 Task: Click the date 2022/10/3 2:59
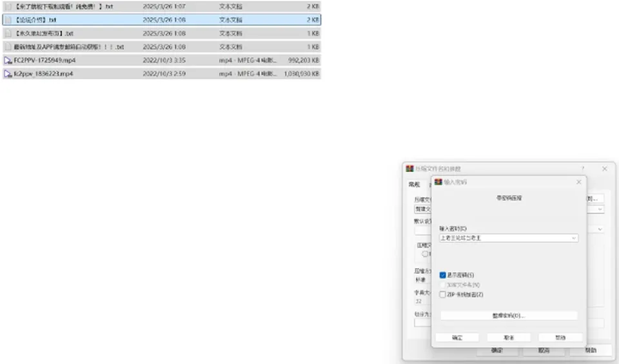[164, 73]
